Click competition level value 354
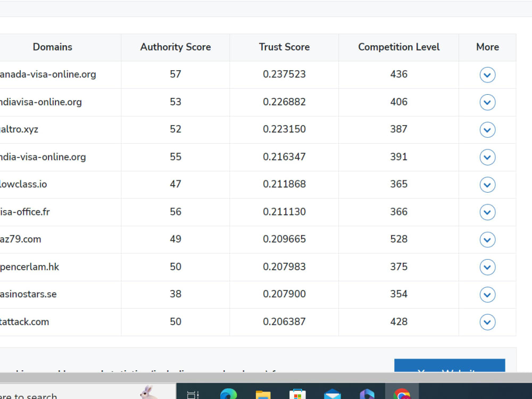Image resolution: width=532 pixels, height=399 pixels. click(398, 294)
